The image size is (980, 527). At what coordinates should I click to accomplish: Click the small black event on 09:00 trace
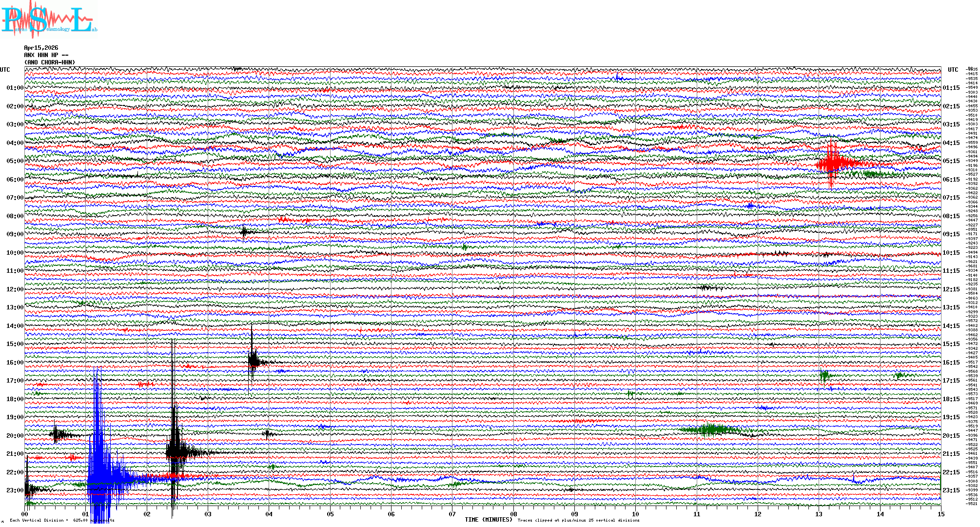[x=245, y=232]
